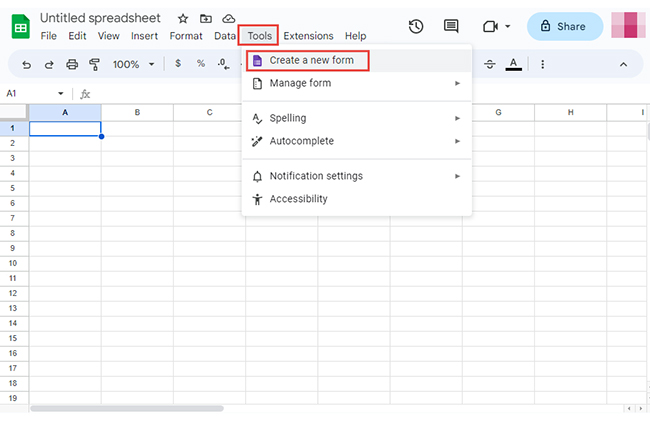
Task: Select column H header
Action: 570,112
